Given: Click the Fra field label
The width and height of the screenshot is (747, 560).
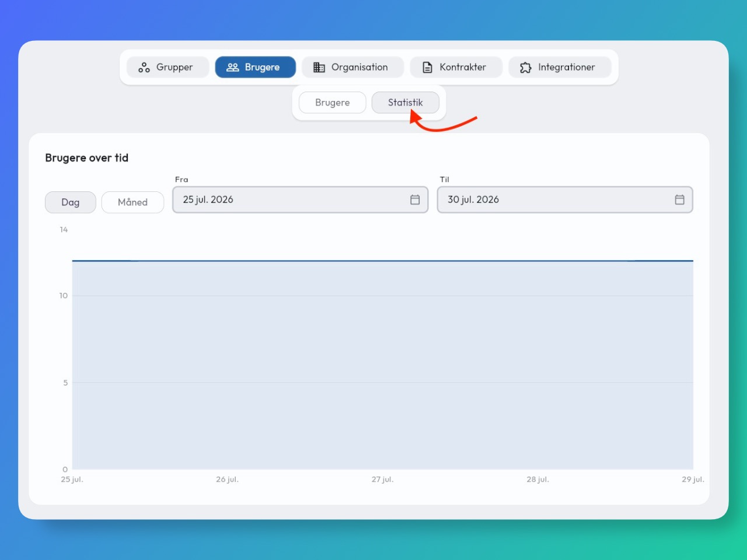Looking at the screenshot, I should [x=181, y=180].
